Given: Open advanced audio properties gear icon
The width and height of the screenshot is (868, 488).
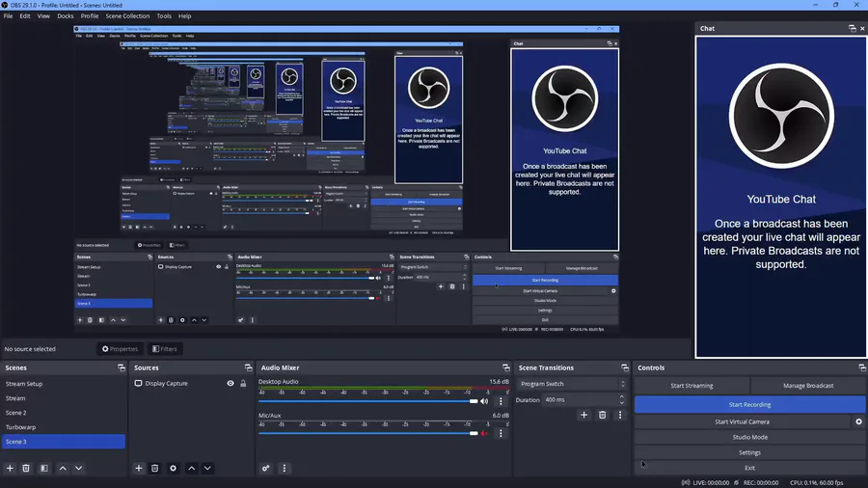Looking at the screenshot, I should point(266,468).
